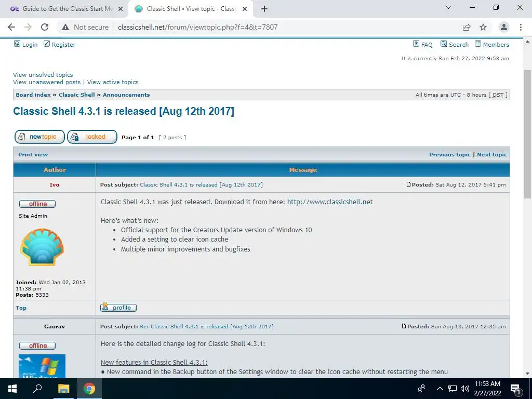
Task: Click Gaurav's Windows logo avatar
Action: [42, 366]
